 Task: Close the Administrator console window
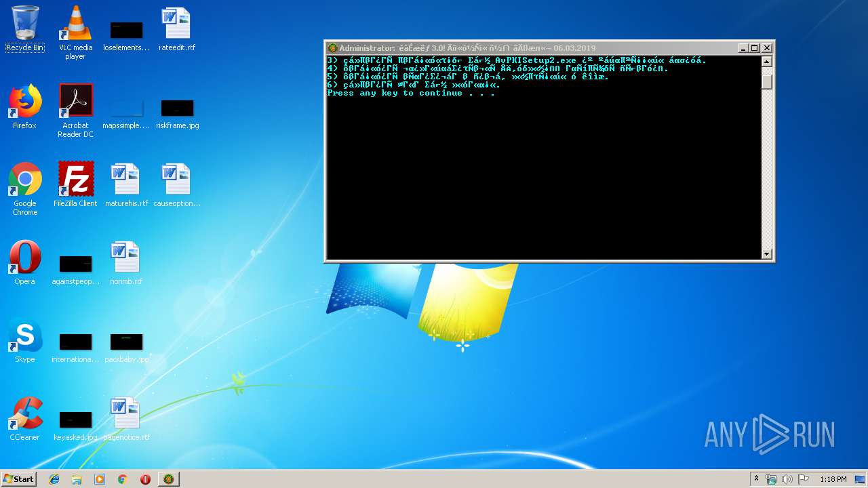click(x=767, y=48)
